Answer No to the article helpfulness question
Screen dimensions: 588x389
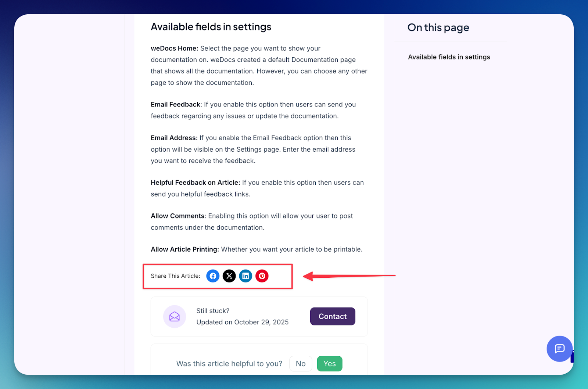click(x=301, y=363)
